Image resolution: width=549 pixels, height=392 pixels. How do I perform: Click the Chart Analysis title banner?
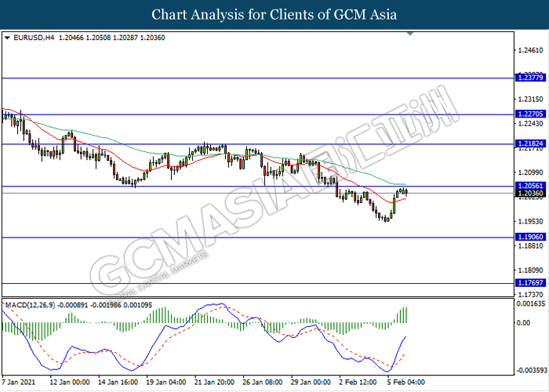click(x=274, y=14)
